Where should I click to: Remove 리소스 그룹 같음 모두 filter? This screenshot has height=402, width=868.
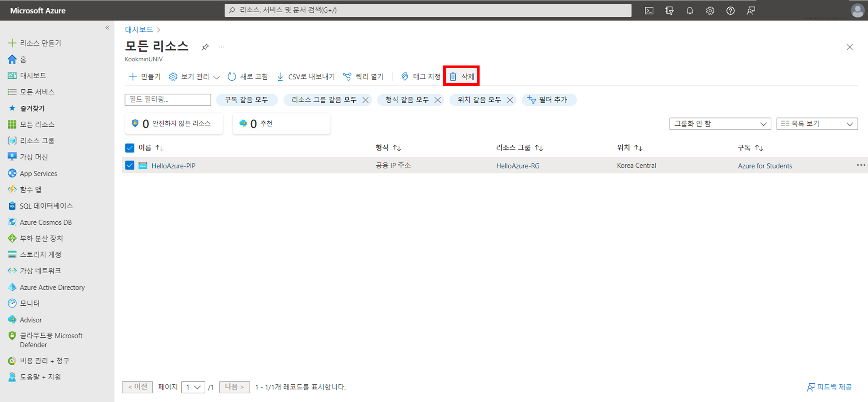coord(365,100)
